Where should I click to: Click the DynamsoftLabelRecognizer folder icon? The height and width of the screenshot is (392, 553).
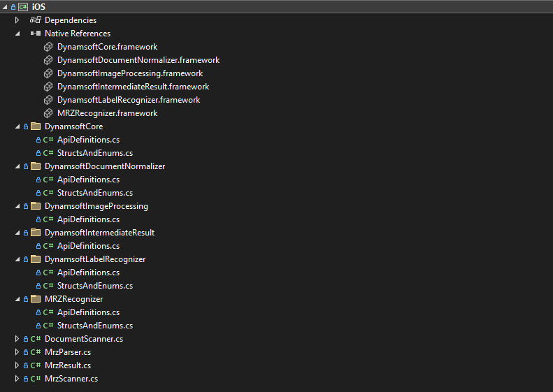coord(36,259)
